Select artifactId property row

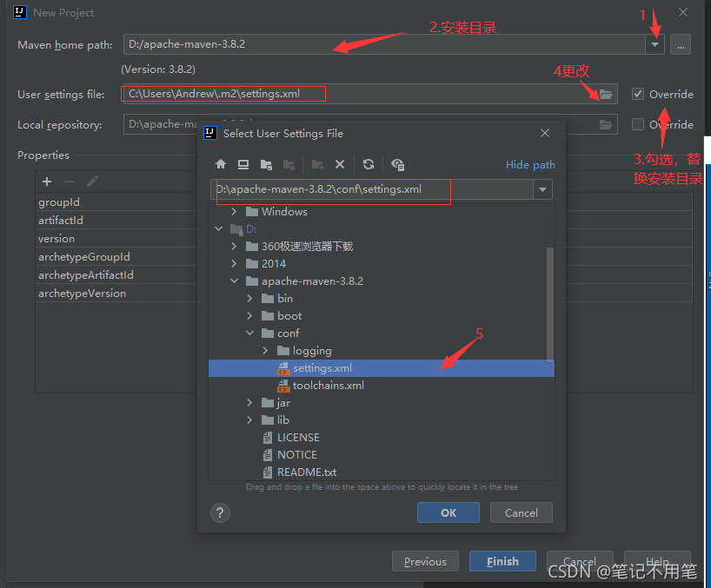click(118, 220)
